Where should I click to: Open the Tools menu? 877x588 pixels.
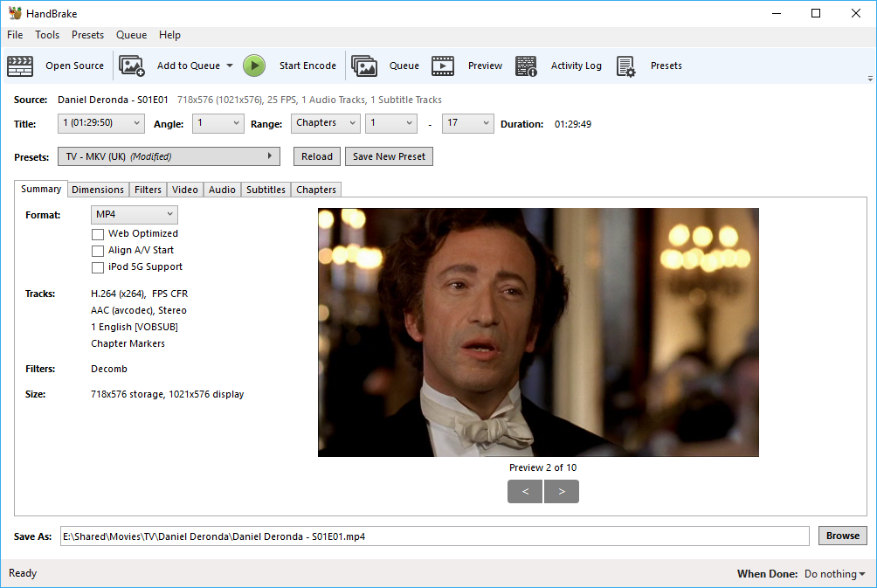pos(47,35)
